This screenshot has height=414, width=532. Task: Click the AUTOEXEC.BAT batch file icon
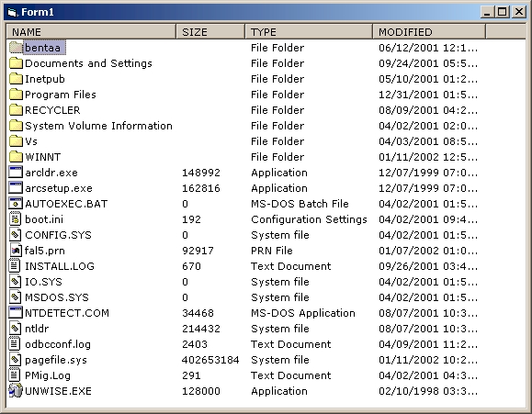pos(16,204)
